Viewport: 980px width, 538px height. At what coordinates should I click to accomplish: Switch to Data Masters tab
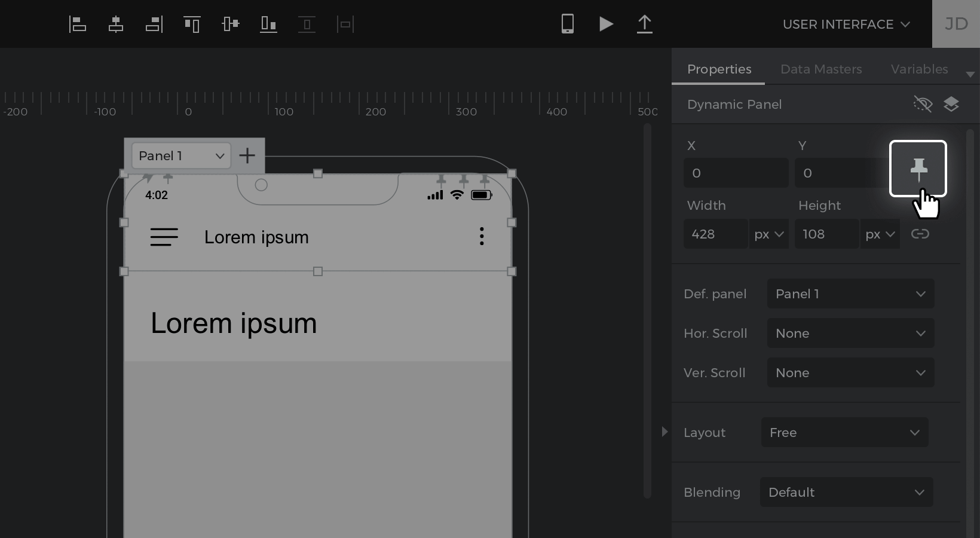(821, 69)
